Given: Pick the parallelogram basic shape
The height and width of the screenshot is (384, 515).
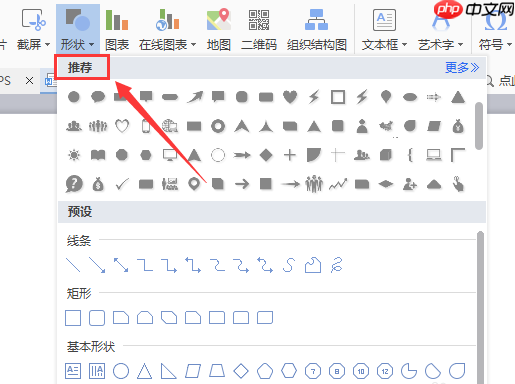Looking at the screenshot, I should pyautogui.click(x=193, y=371).
